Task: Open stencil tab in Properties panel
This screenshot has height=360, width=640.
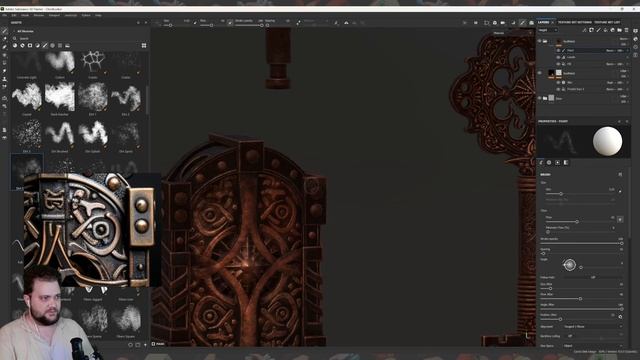Action: [x=558, y=162]
